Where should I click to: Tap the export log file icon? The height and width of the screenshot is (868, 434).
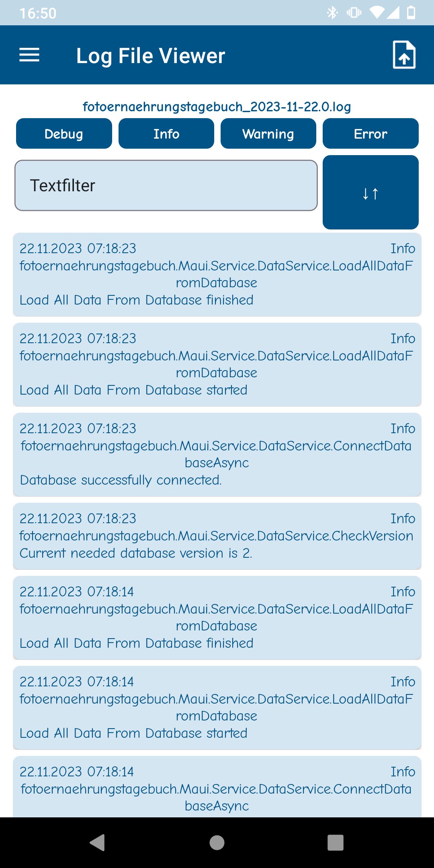click(404, 55)
